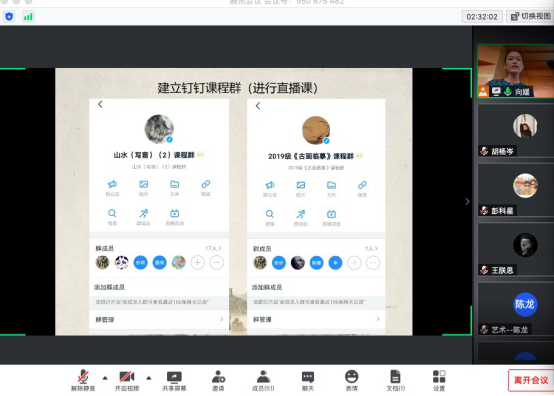554x396 pixels.
Task: Turn on camera via 开启视频
Action: click(x=126, y=380)
